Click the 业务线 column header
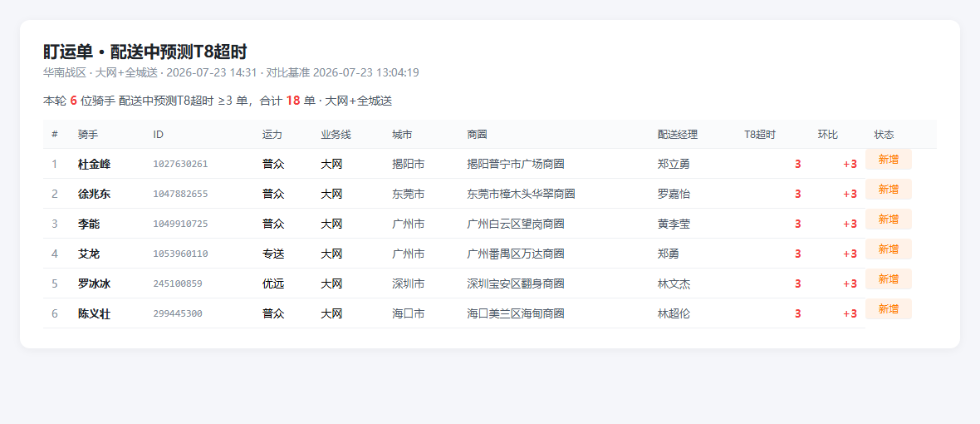The height and width of the screenshot is (424, 980). click(x=336, y=135)
